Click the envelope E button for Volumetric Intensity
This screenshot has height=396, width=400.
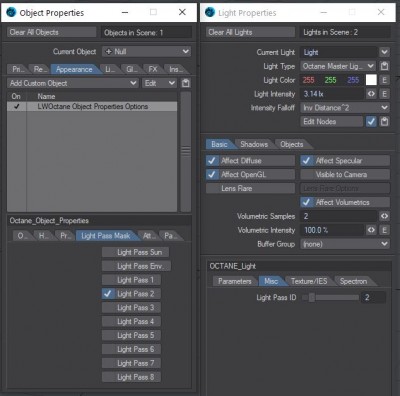point(384,230)
